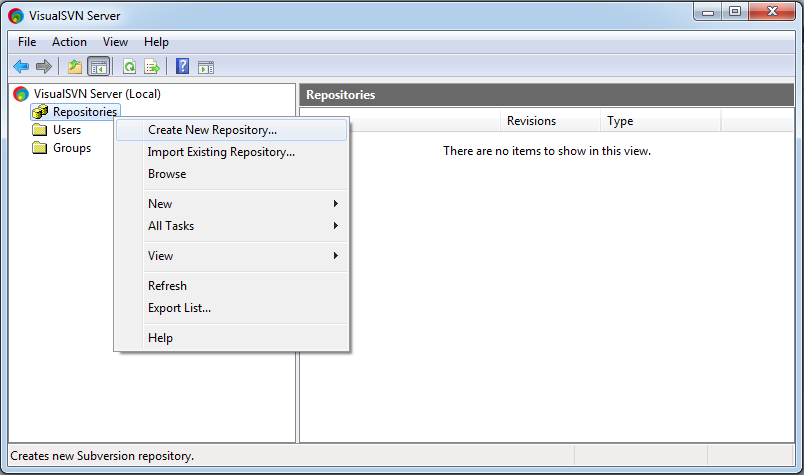This screenshot has height=475, width=804.
Task: Click the Repositories tree node icon
Action: tap(40, 112)
